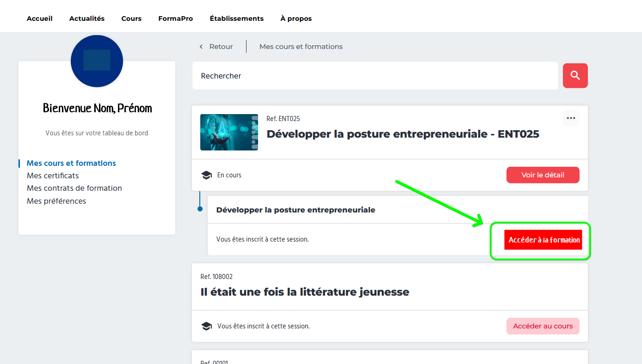
Task: Select Mes cours et formations in sidebar
Action: click(x=71, y=163)
